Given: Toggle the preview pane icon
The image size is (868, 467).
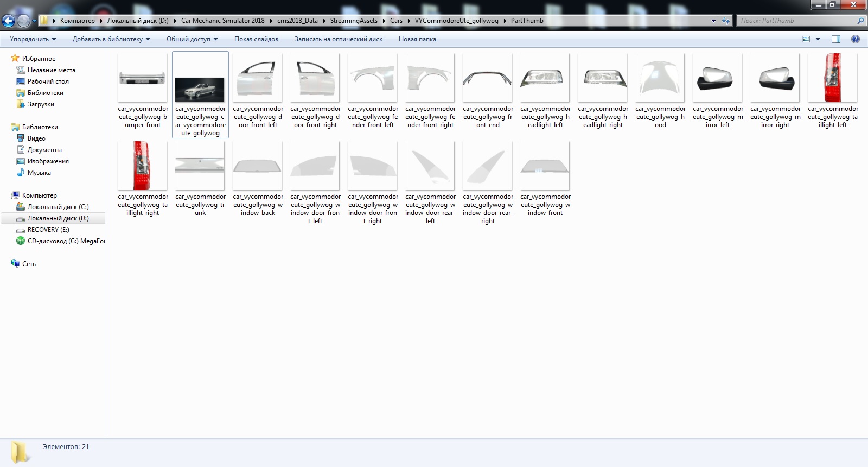Looking at the screenshot, I should [836, 39].
